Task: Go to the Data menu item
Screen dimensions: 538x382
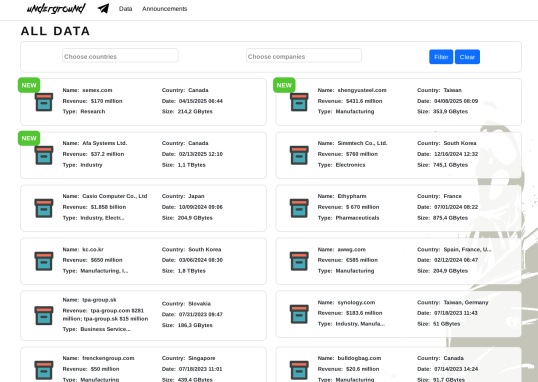Action: [125, 9]
